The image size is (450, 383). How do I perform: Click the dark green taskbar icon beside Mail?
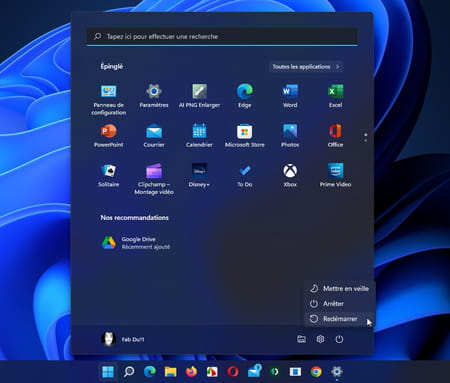click(x=275, y=372)
